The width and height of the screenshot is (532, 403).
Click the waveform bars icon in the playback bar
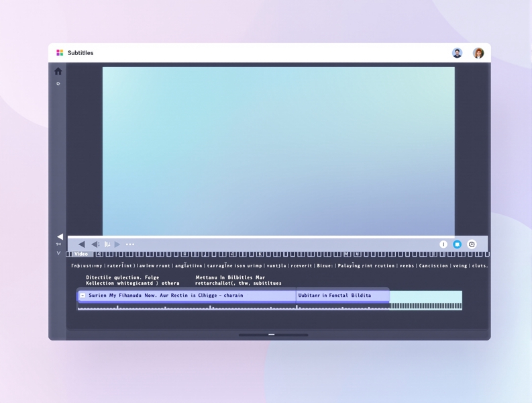pos(107,244)
